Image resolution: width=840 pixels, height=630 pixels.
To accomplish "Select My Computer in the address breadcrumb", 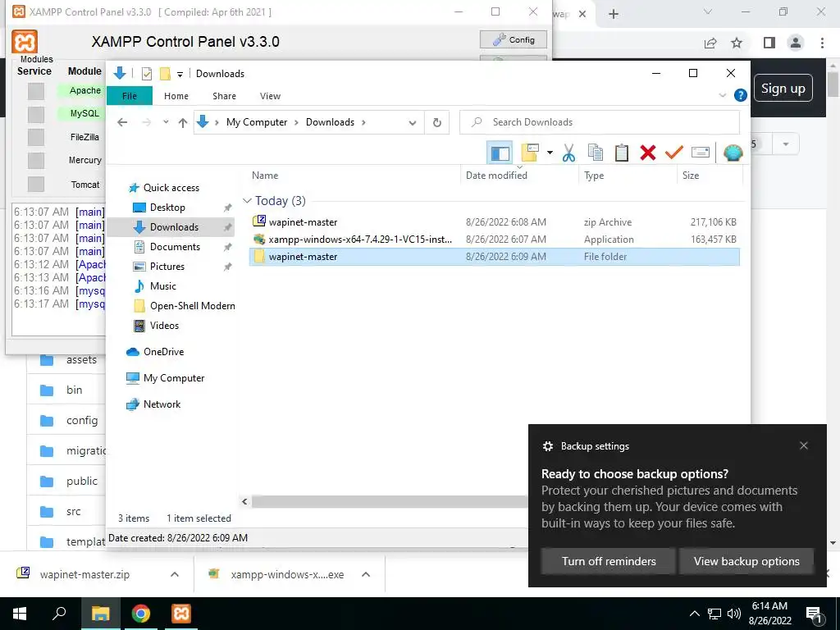I will click(257, 122).
